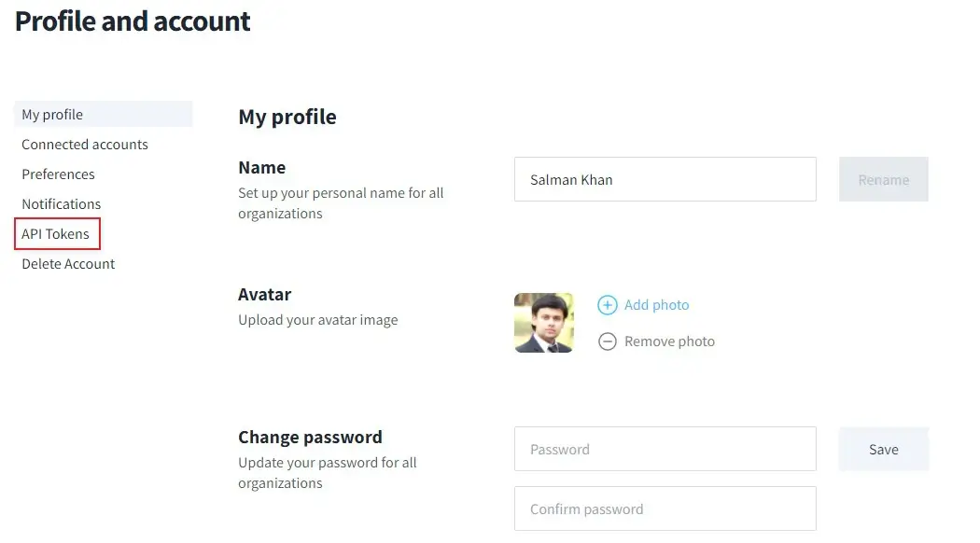The width and height of the screenshot is (980, 543).
Task: Open the Connected accounts section
Action: pyautogui.click(x=84, y=144)
